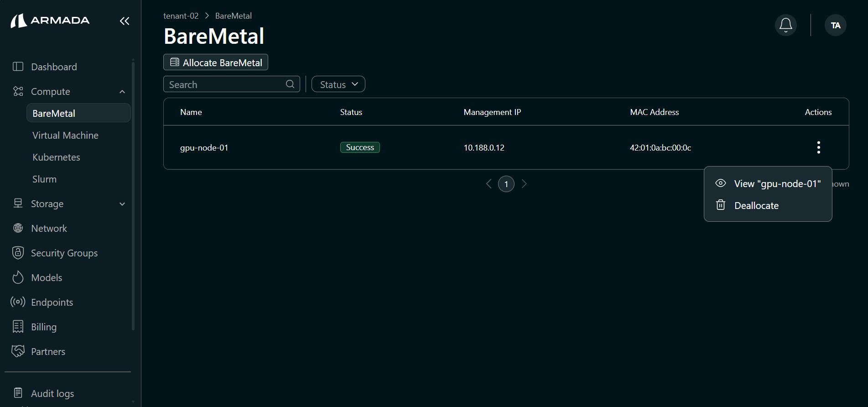Click the Network globe icon
This screenshot has height=407, width=868.
click(x=18, y=228)
